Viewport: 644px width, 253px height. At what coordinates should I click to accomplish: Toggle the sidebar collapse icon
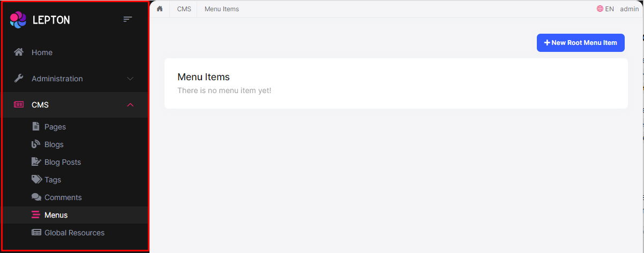tap(128, 19)
